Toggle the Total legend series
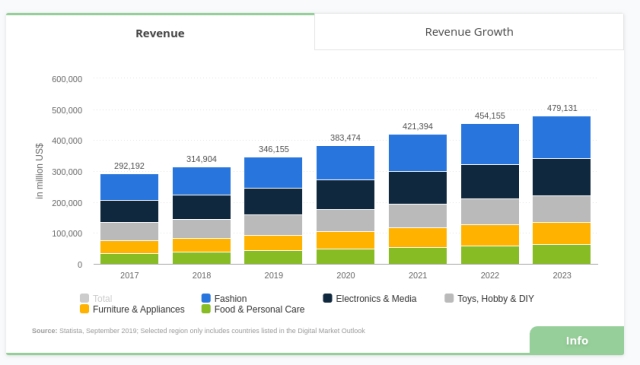This screenshot has height=365, width=640. pos(96,298)
